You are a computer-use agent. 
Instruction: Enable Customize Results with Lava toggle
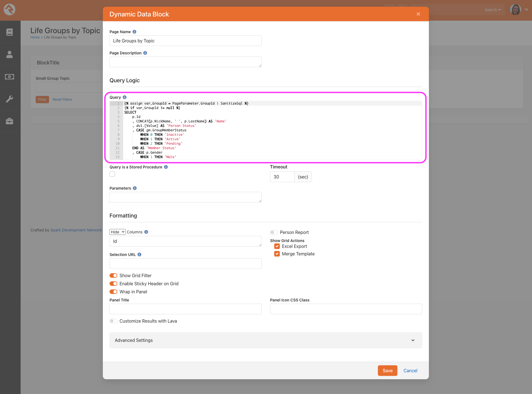point(113,321)
